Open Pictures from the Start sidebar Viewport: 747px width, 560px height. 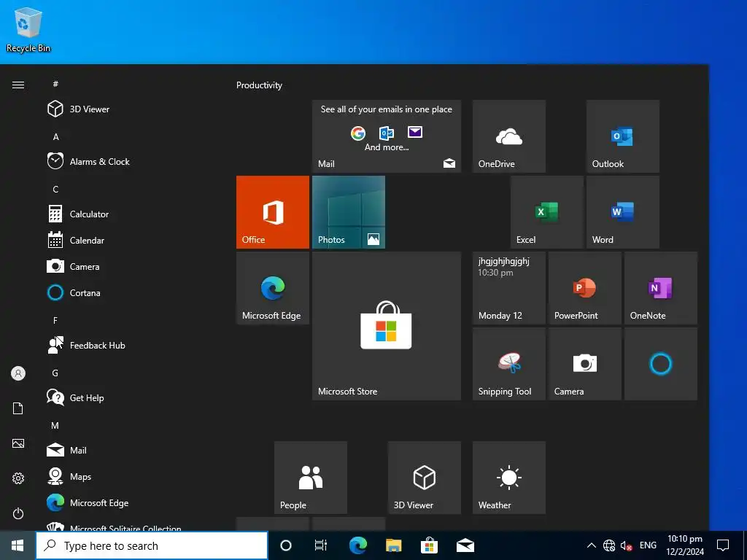pyautogui.click(x=18, y=443)
